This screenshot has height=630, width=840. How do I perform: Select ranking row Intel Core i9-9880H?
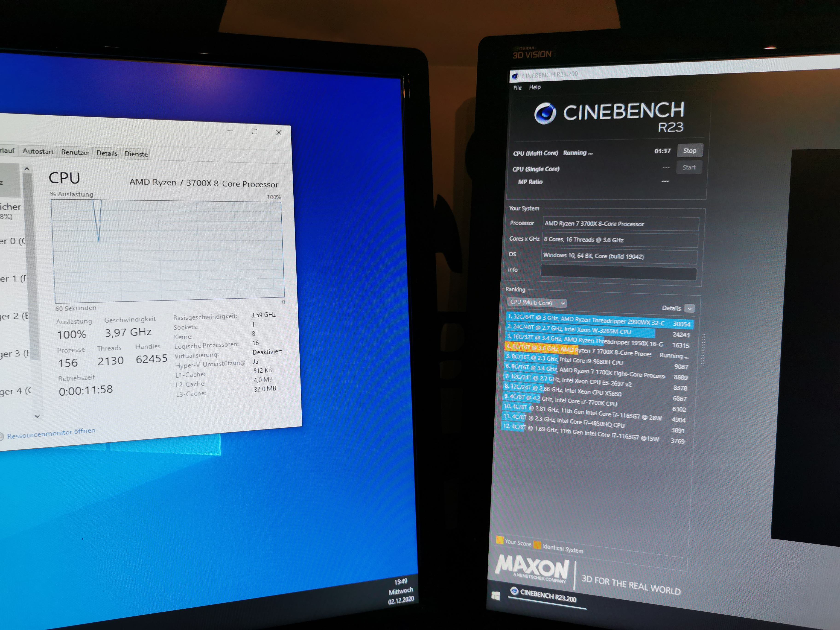[x=596, y=361]
